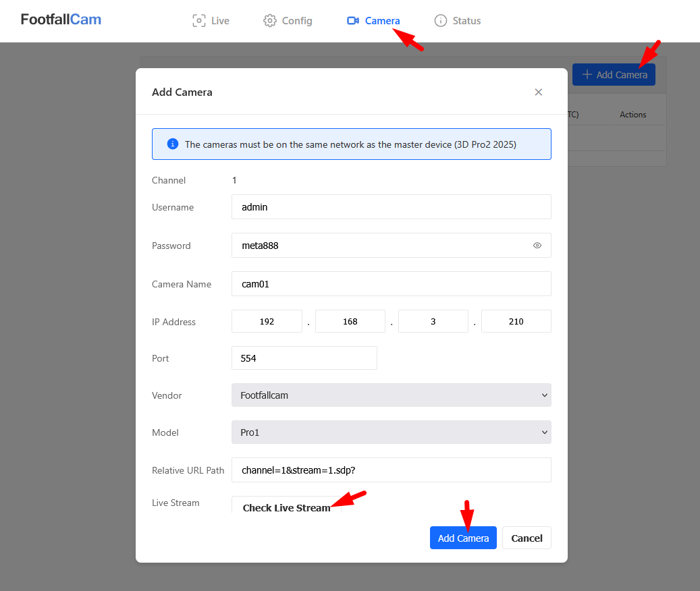The image size is (700, 591).
Task: Close the Add Camera dialog with X
Action: point(538,92)
